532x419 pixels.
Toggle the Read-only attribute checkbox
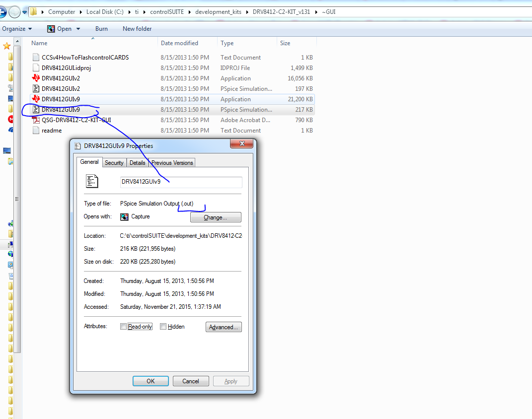tap(123, 327)
